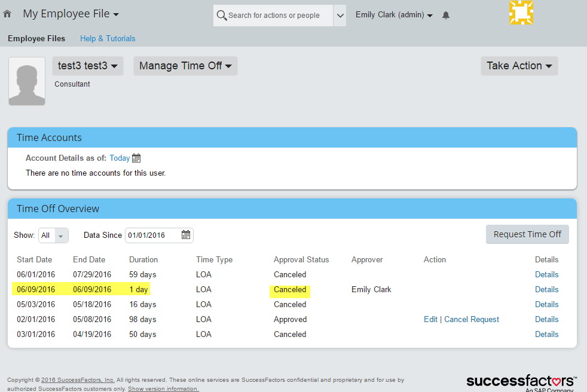
Task: Click the Emily Clark approver cell
Action: pos(371,289)
